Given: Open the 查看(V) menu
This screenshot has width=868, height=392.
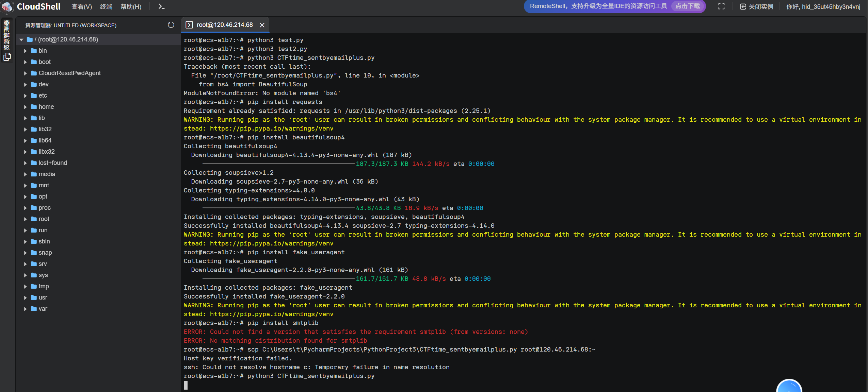Looking at the screenshot, I should (81, 6).
